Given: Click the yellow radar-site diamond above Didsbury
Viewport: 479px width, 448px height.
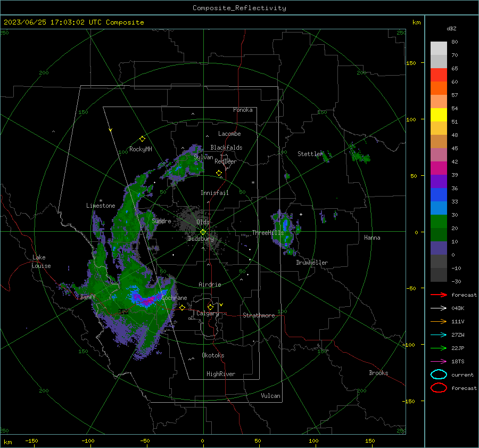Looking at the screenshot, I should [x=203, y=232].
